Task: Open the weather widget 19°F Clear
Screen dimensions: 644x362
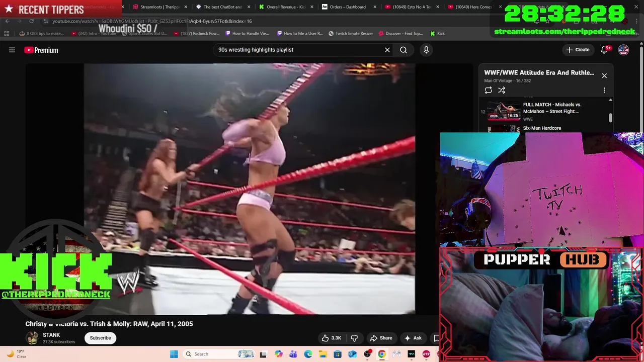Action: [x=16, y=354]
